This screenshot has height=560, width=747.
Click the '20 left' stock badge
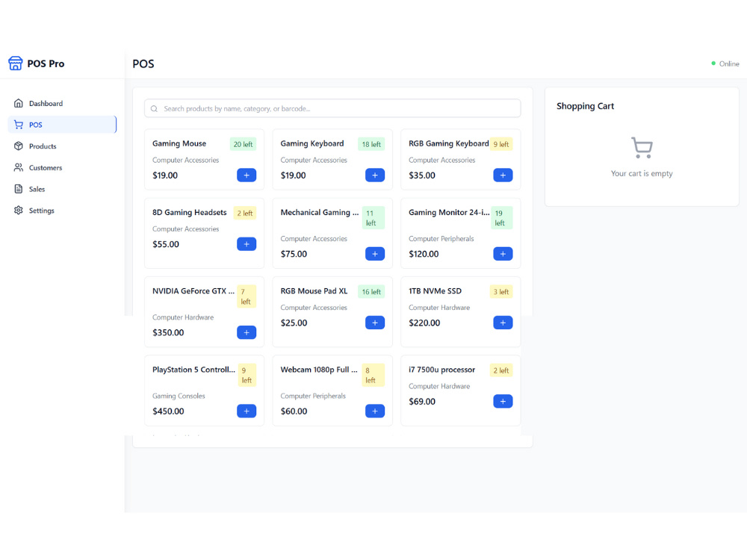tap(243, 144)
